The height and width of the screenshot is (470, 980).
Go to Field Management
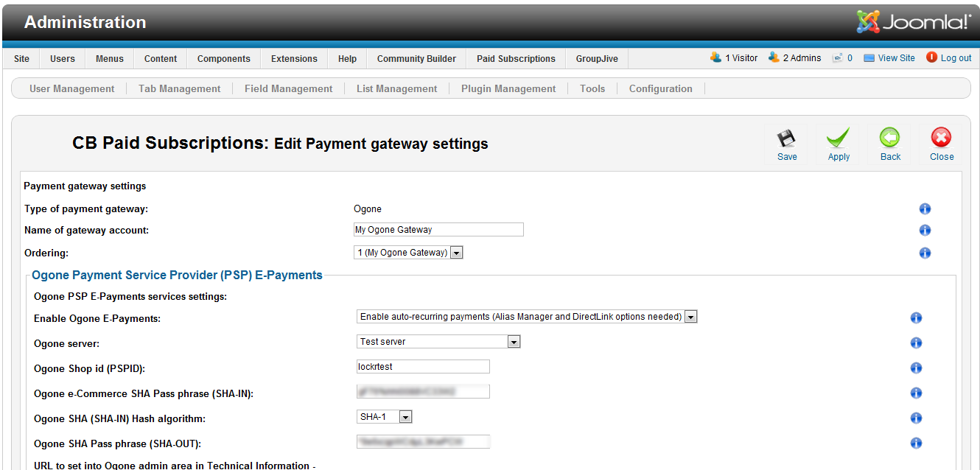(289, 89)
